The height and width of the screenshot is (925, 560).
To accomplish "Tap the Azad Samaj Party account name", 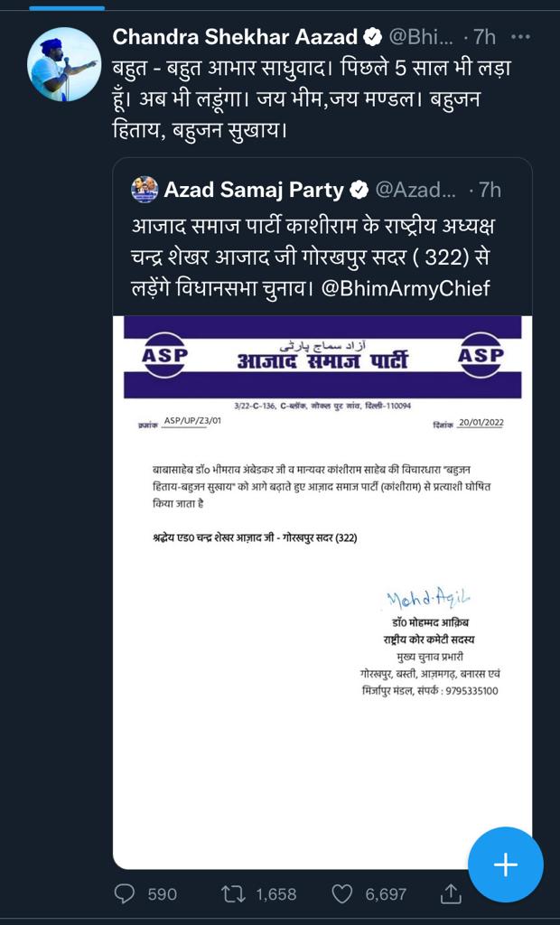I will coord(254,190).
